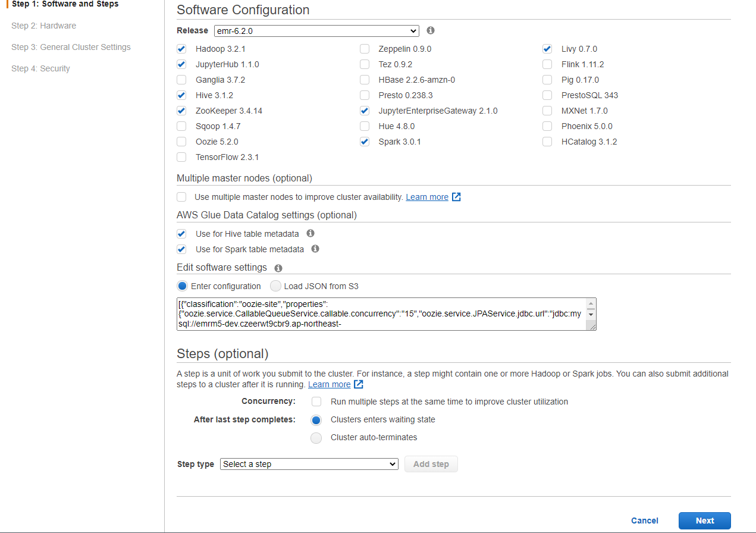756x533 pixels.
Task: Click external link icon after Steps Learn more
Action: pyautogui.click(x=359, y=384)
